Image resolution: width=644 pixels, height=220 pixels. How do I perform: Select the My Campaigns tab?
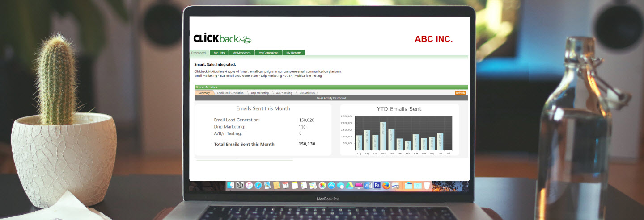tap(268, 53)
